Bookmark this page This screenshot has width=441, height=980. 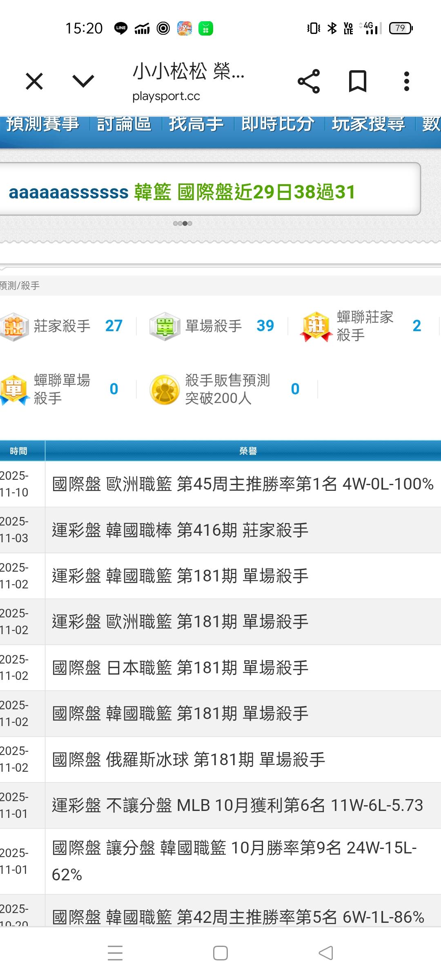click(358, 81)
